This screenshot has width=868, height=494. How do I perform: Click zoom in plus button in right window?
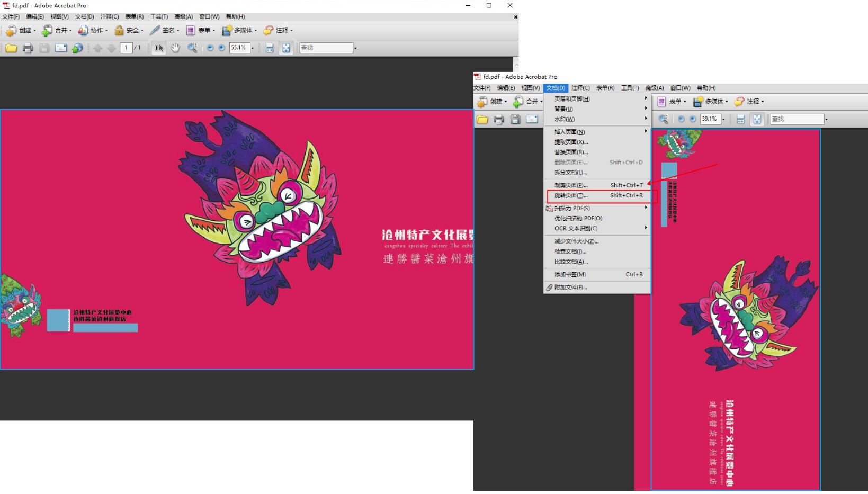pyautogui.click(x=693, y=119)
